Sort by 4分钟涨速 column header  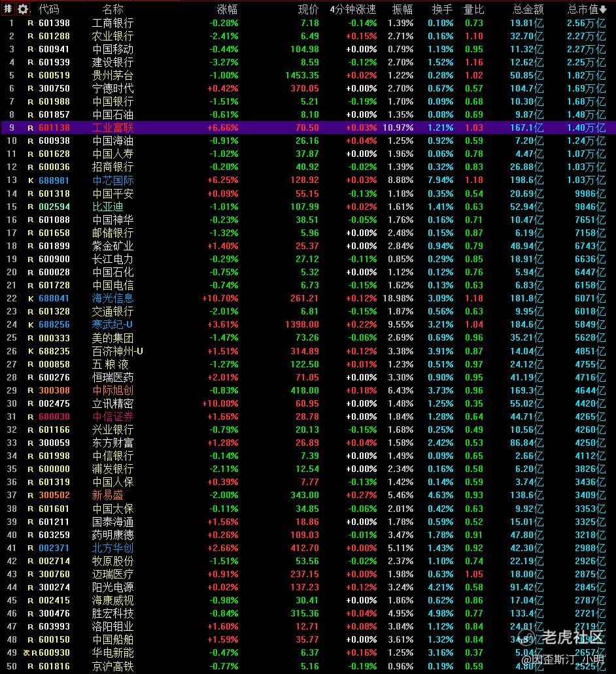tap(353, 9)
